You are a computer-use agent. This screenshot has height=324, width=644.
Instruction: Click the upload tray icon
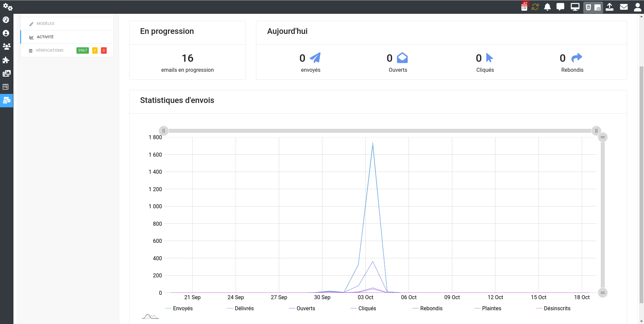pos(610,7)
